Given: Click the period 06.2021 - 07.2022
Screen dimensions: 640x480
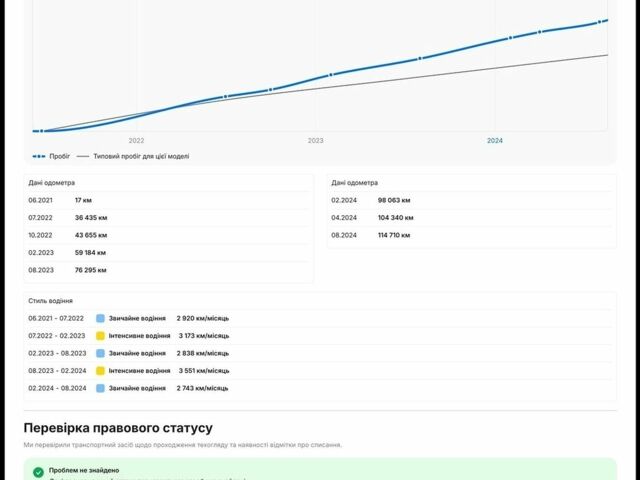Looking at the screenshot, I should point(56,318).
